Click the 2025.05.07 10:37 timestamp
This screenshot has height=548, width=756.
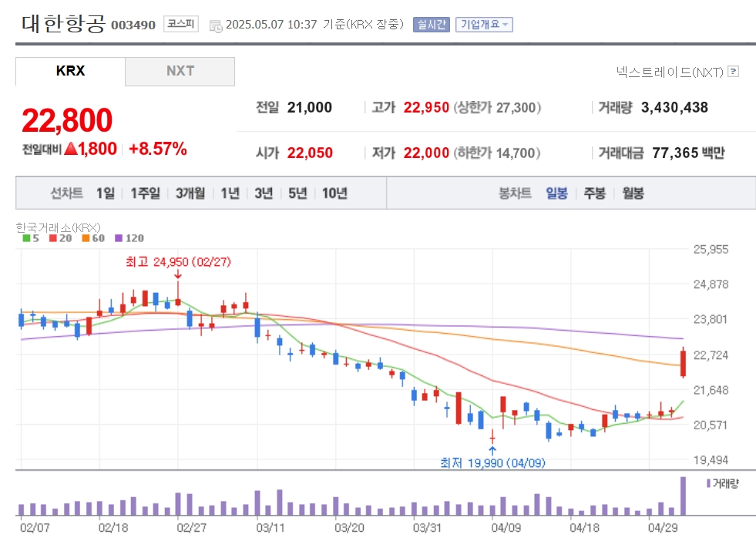(x=271, y=25)
